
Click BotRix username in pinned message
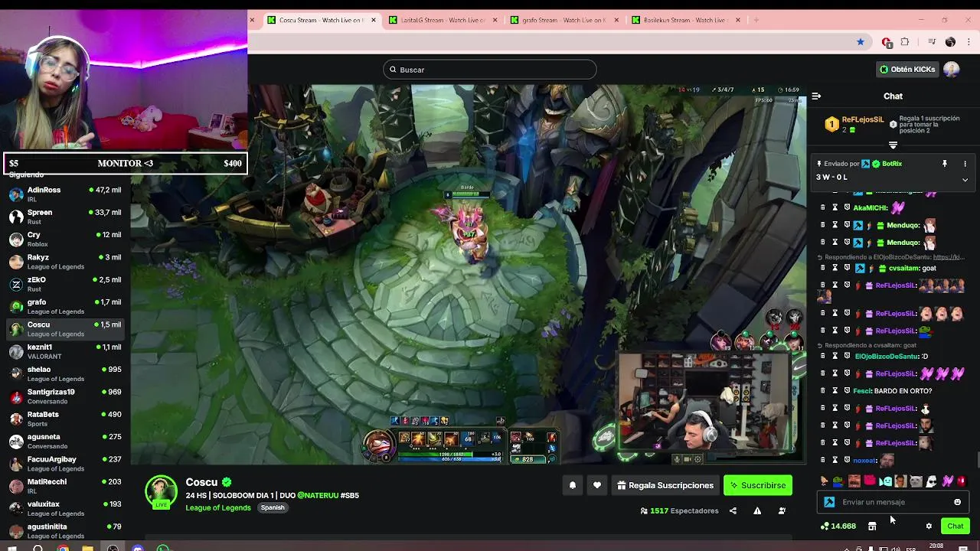pos(891,164)
